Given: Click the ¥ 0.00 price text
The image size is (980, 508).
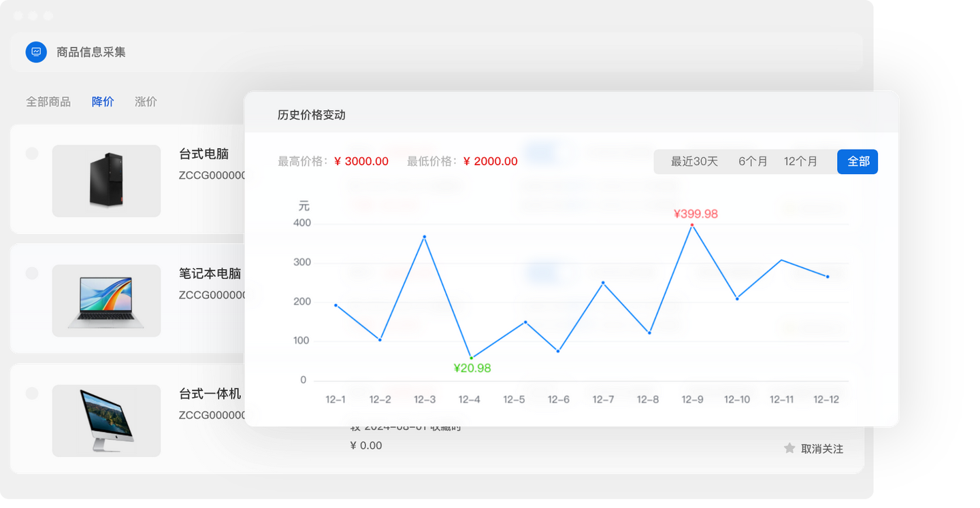Looking at the screenshot, I should [366, 445].
